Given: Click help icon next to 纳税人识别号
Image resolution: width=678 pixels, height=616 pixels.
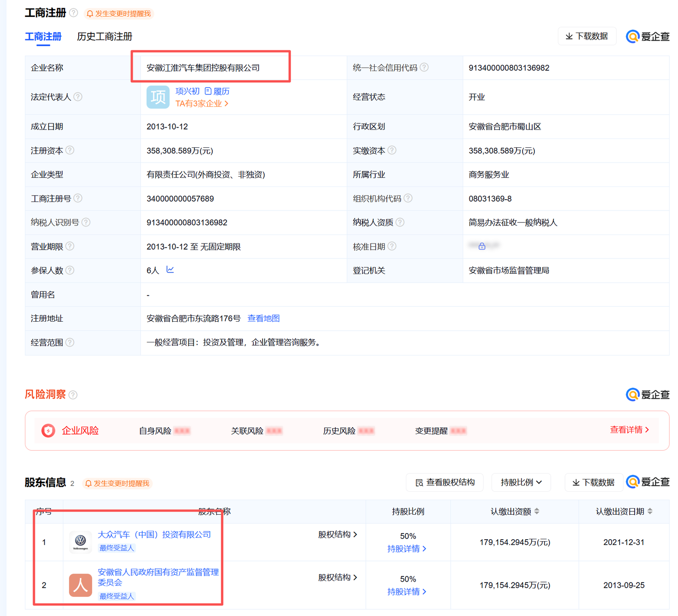Looking at the screenshot, I should [x=86, y=222].
